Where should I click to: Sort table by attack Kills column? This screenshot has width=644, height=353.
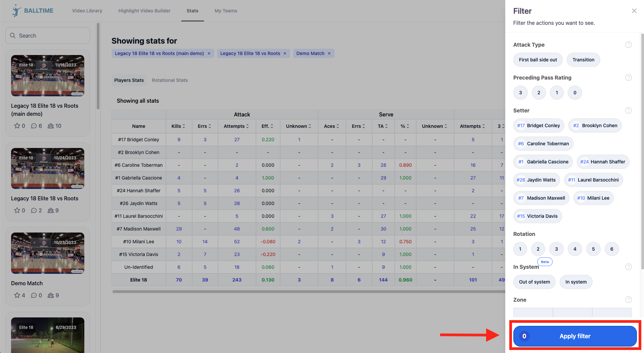pyautogui.click(x=178, y=126)
